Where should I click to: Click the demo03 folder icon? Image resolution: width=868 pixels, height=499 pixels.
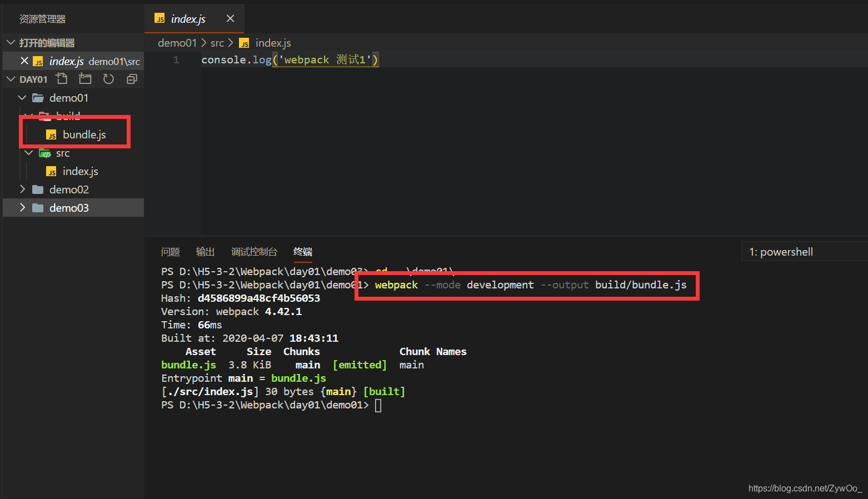click(38, 208)
